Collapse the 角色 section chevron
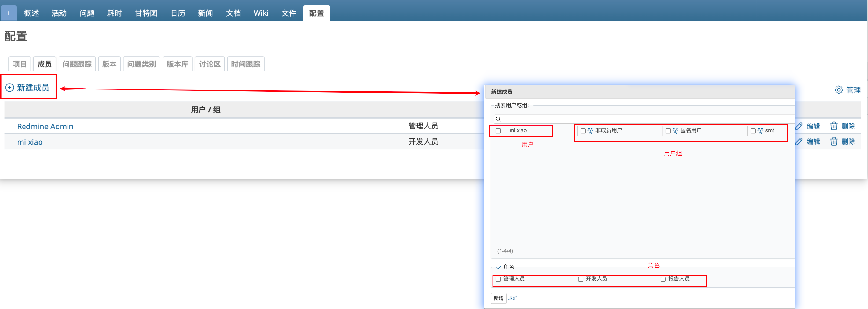 pyautogui.click(x=498, y=267)
